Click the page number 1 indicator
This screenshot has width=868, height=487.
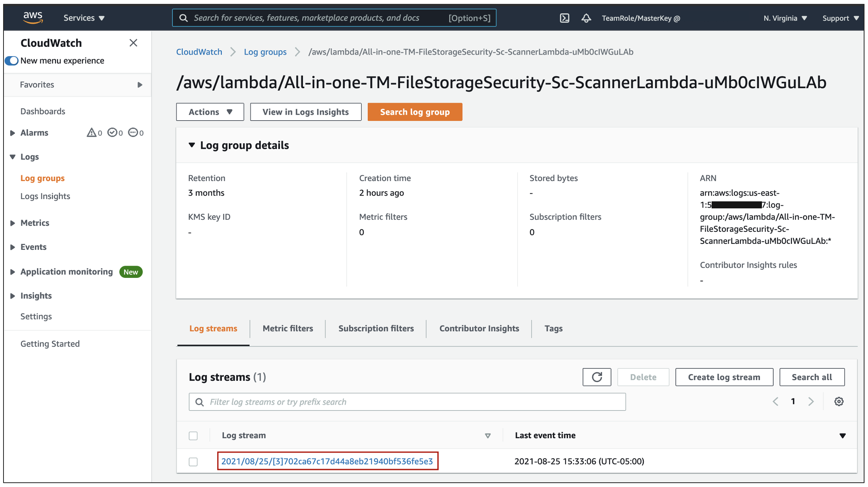[793, 402]
